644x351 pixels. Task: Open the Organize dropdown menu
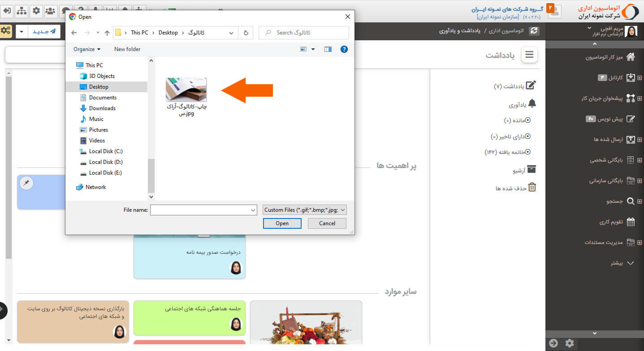coord(87,49)
